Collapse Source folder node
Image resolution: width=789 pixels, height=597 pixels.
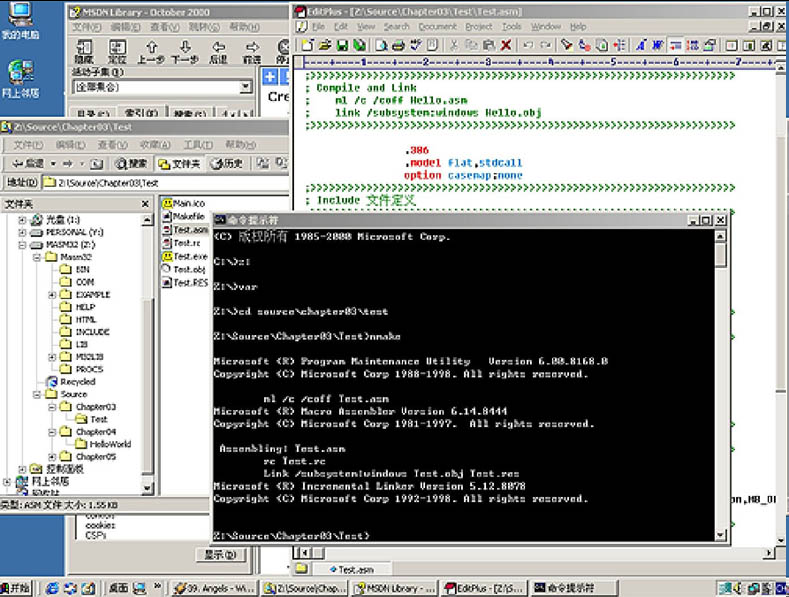(37, 395)
